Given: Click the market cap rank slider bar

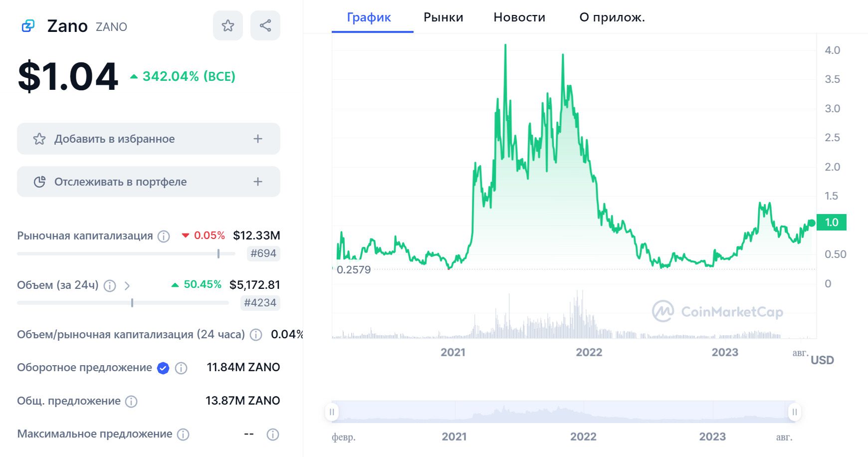Looking at the screenshot, I should [126, 254].
